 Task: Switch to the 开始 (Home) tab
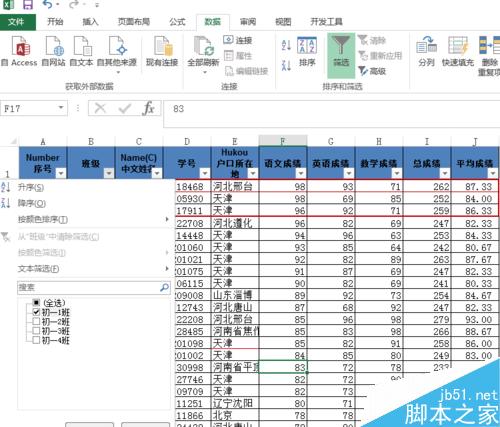pyautogui.click(x=55, y=22)
